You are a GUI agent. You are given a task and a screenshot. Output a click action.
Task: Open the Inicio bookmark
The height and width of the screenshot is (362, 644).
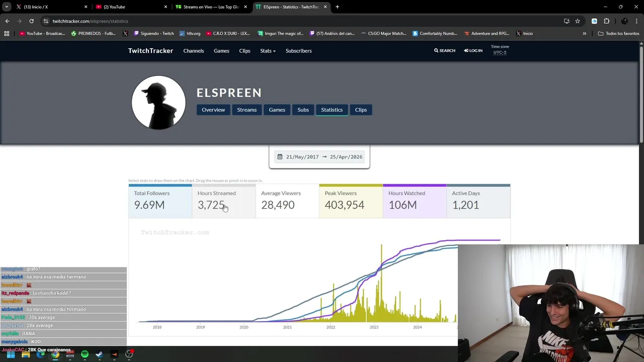(x=524, y=34)
